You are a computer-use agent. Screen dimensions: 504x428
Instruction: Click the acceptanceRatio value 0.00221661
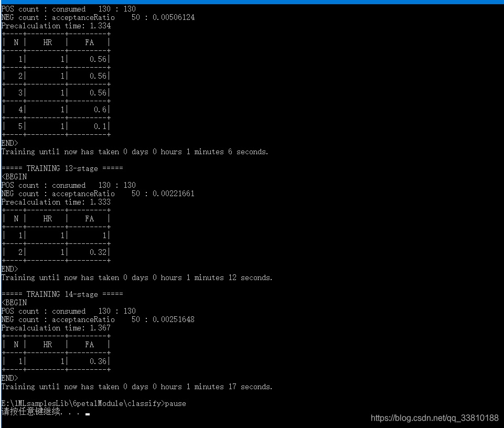point(174,194)
